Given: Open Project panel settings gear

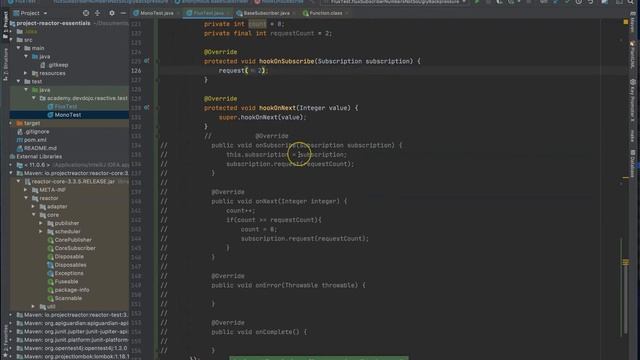Looking at the screenshot, I should (x=111, y=13).
